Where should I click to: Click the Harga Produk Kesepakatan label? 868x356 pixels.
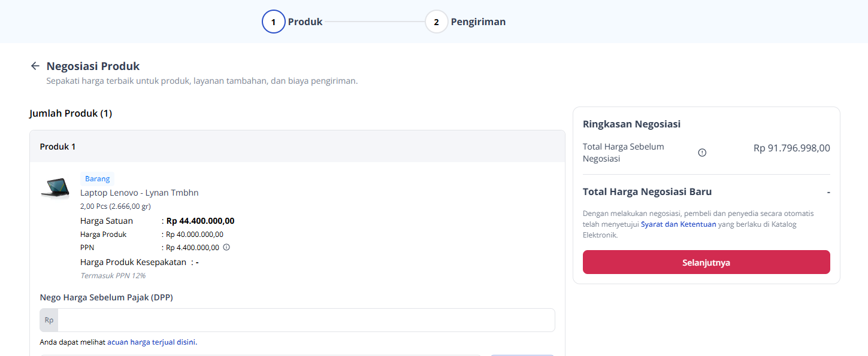[134, 262]
